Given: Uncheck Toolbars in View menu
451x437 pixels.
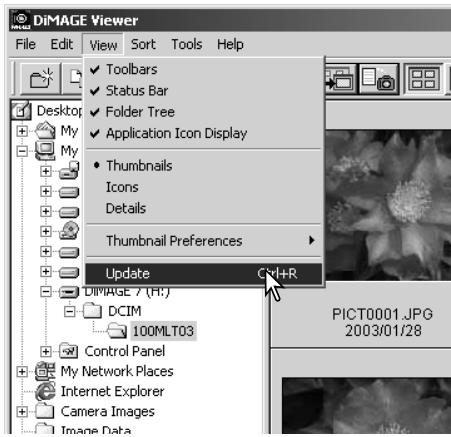Looking at the screenshot, I should 204,69.
